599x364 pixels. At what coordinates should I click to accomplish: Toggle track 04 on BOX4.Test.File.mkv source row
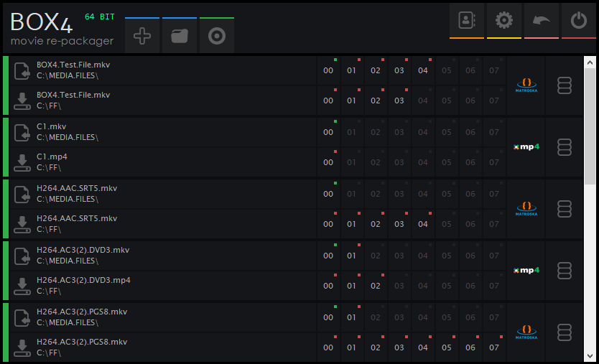[423, 70]
